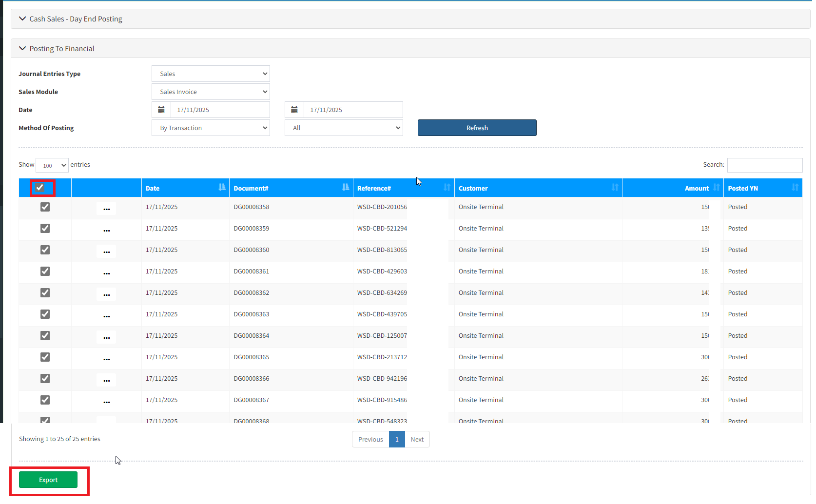Open the Method Of Posting dropdown
Image resolution: width=816 pixels, height=504 pixels.
tap(211, 128)
